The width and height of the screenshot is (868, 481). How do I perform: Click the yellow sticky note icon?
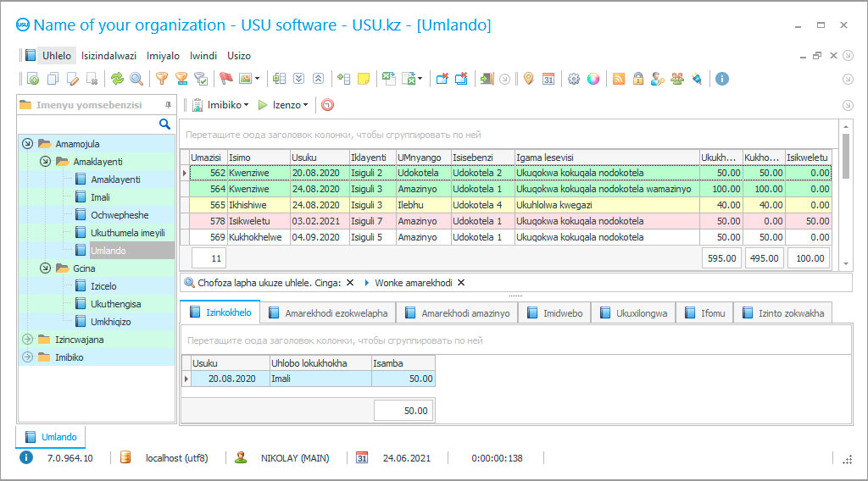pos(364,79)
